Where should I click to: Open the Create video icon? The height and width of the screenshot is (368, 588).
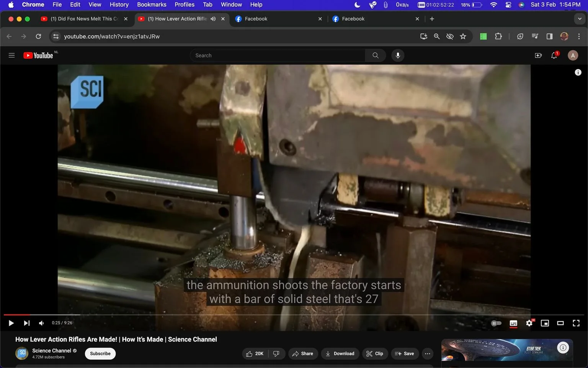click(538, 56)
